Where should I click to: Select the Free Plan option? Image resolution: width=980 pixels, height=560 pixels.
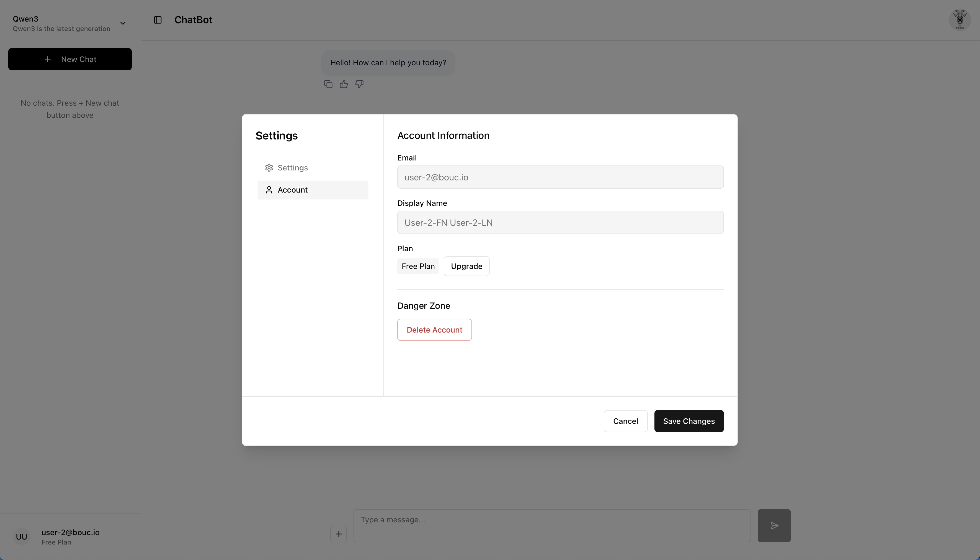(418, 266)
